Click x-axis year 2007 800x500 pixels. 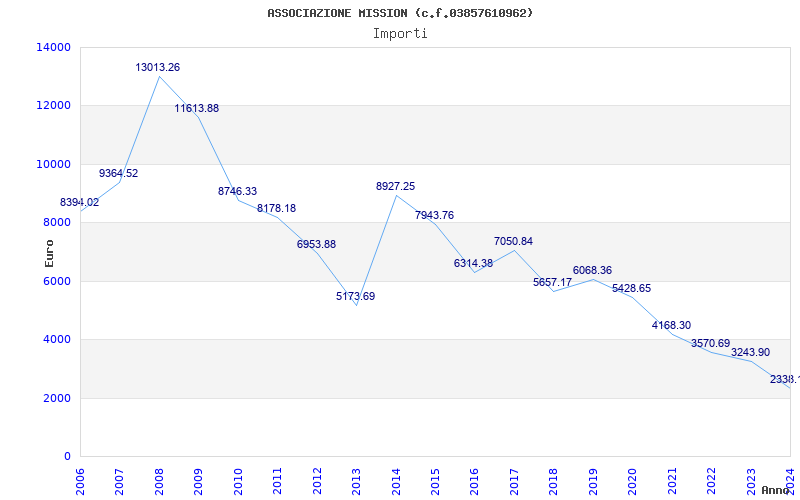click(x=119, y=481)
